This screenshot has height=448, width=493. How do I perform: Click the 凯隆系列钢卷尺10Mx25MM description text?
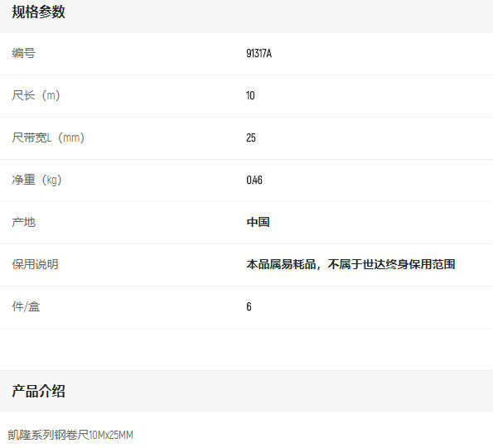point(70,435)
